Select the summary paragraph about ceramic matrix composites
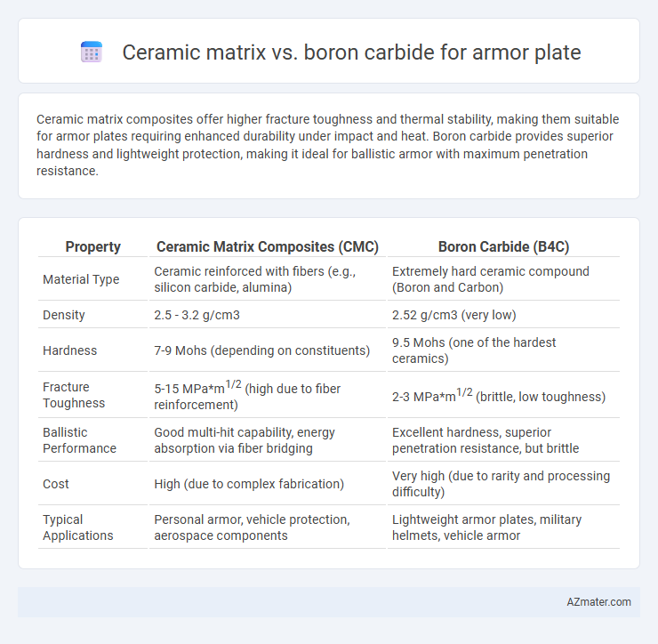 point(328,145)
